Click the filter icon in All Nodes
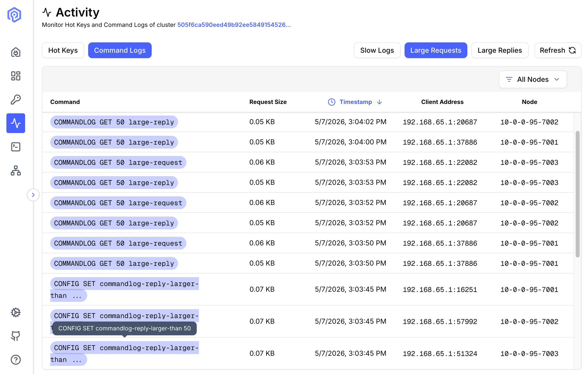 pyautogui.click(x=509, y=79)
